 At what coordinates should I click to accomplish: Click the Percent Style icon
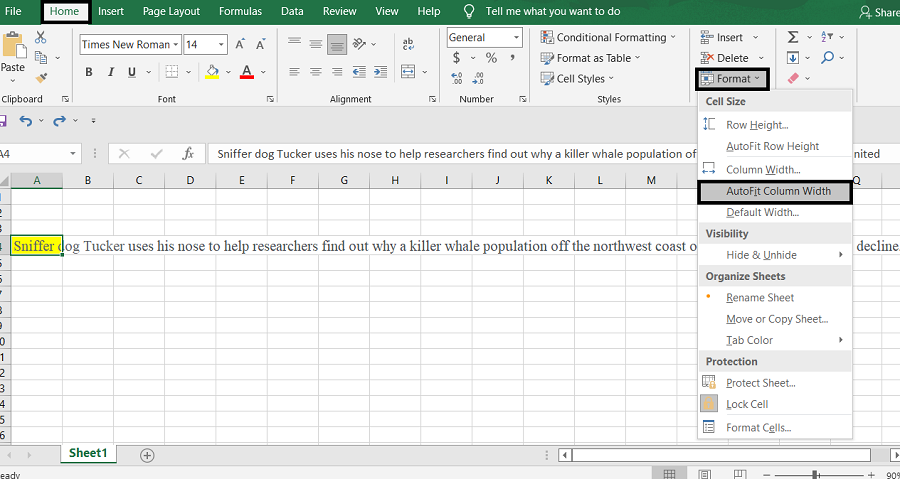[x=491, y=59]
